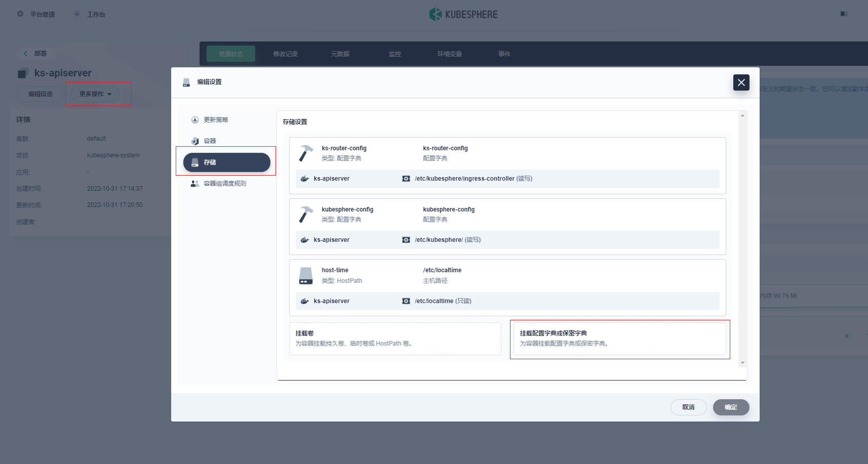Screen dimensions: 868x464
Task: Click the ks-apiserver page title
Action: point(63,73)
